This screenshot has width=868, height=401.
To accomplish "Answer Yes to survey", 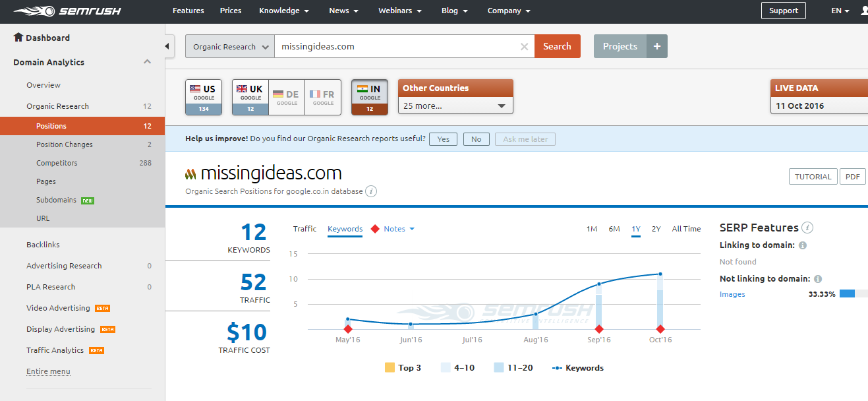I will (x=444, y=139).
